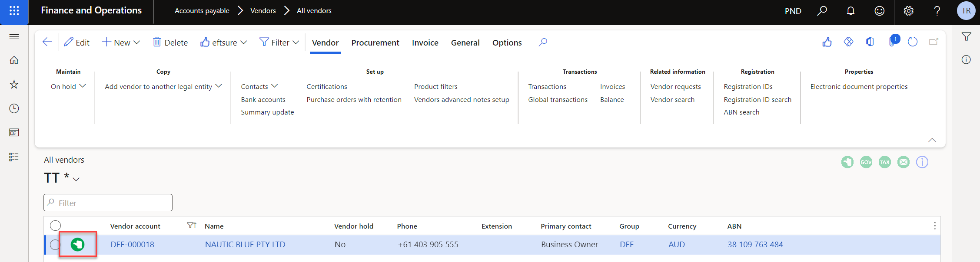Go to Home in the left sidebar
This screenshot has height=262, width=980.
(x=14, y=60)
